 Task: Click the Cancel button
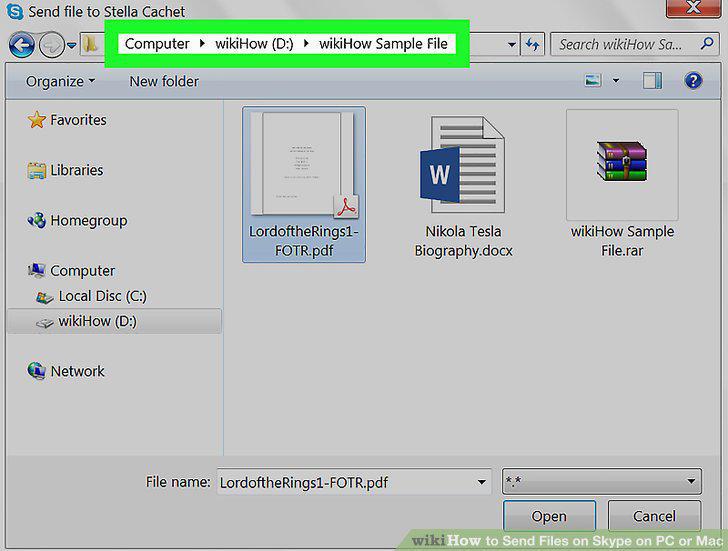tap(654, 516)
